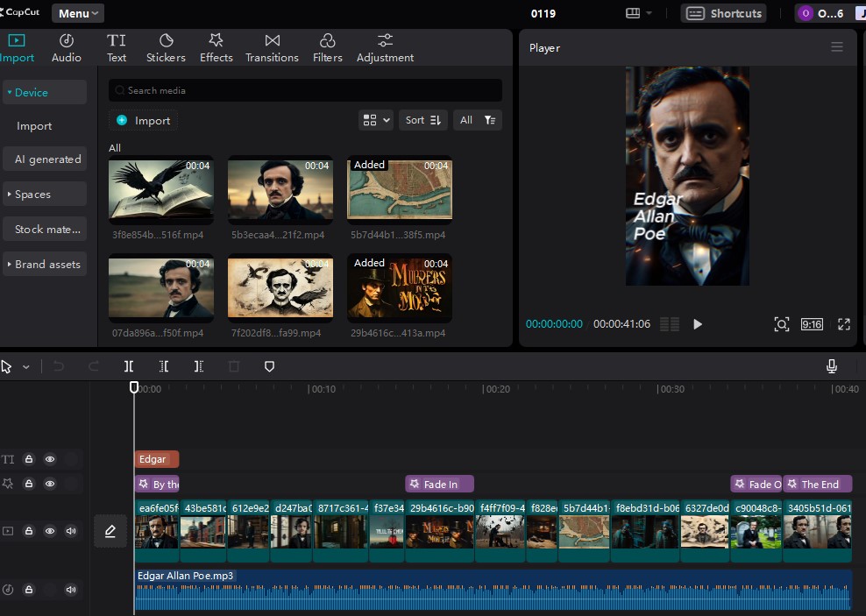The width and height of the screenshot is (866, 616).
Task: Redo the last action
Action: point(93,366)
